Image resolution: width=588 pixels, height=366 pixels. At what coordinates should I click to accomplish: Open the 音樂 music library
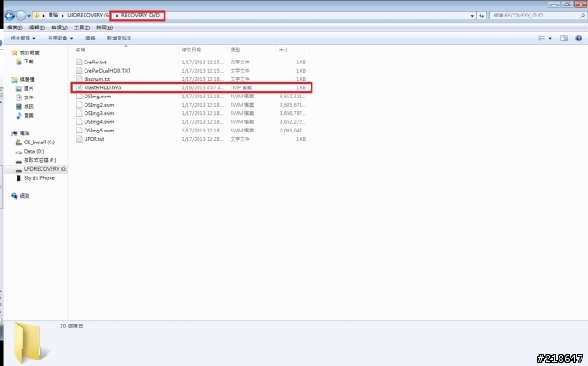click(28, 116)
